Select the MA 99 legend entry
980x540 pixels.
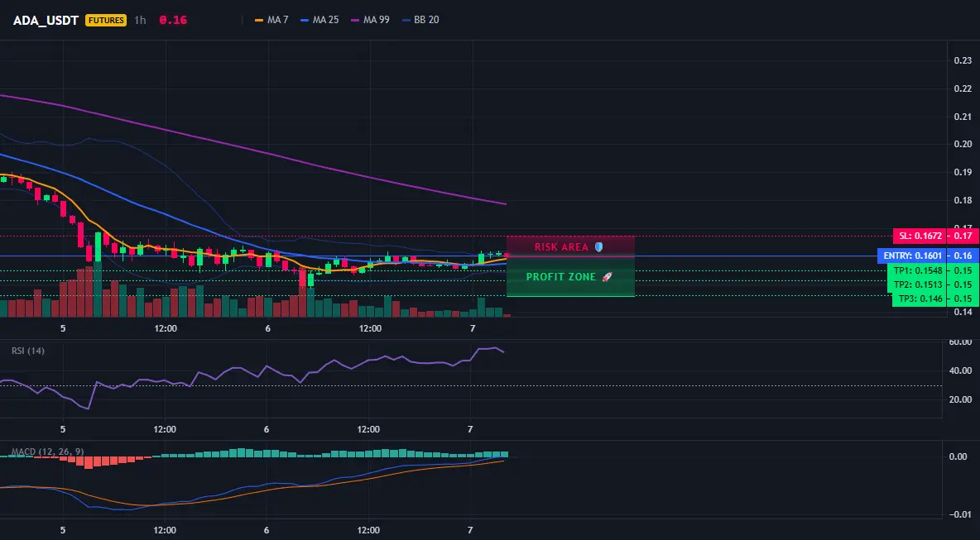[370, 20]
